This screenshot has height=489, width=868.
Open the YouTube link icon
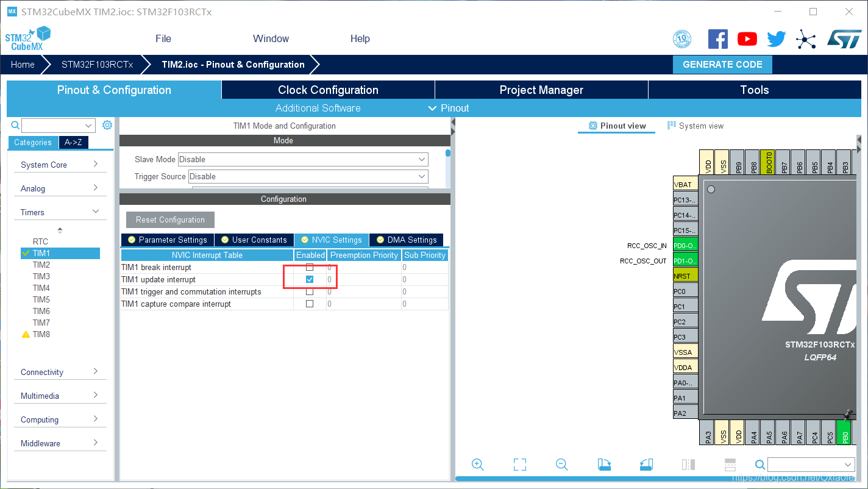point(747,39)
